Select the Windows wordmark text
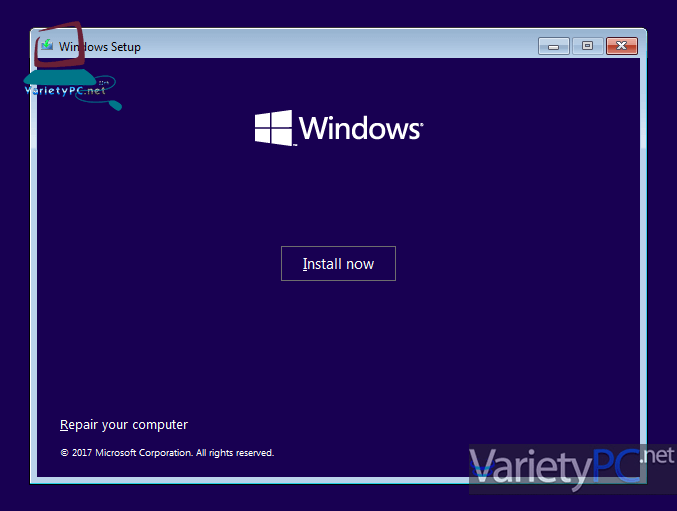This screenshot has height=511, width=677. coord(359,129)
